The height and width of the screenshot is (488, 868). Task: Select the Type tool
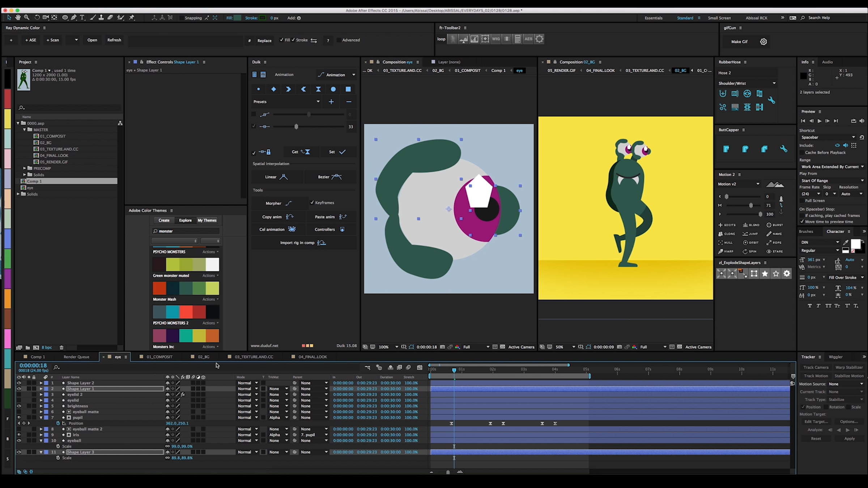(82, 17)
